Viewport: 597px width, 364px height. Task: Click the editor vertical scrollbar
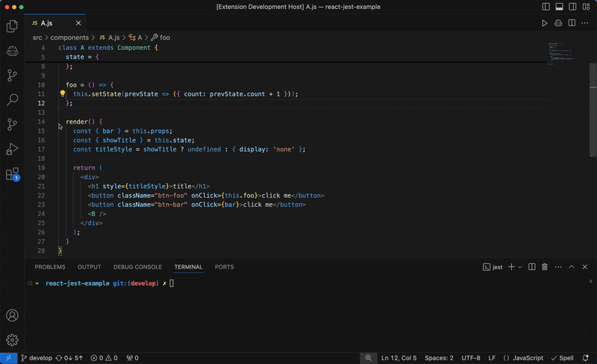[593, 110]
